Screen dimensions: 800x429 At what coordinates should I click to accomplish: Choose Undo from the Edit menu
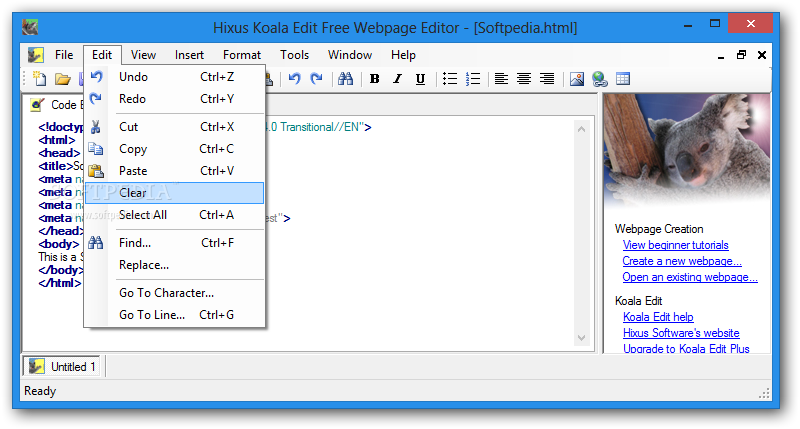click(x=174, y=77)
